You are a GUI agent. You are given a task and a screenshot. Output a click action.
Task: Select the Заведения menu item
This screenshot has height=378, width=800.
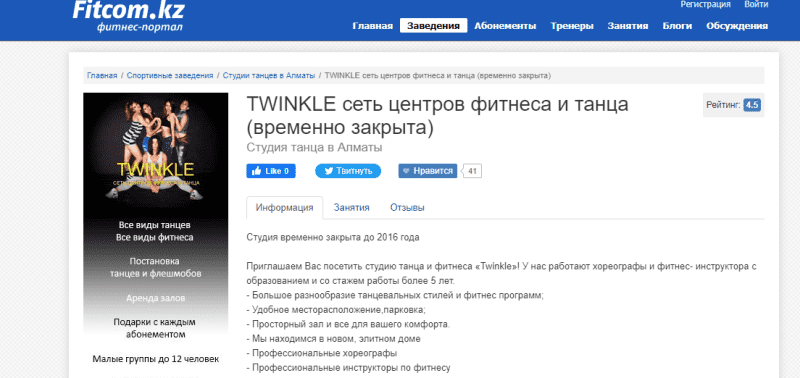coord(434,26)
